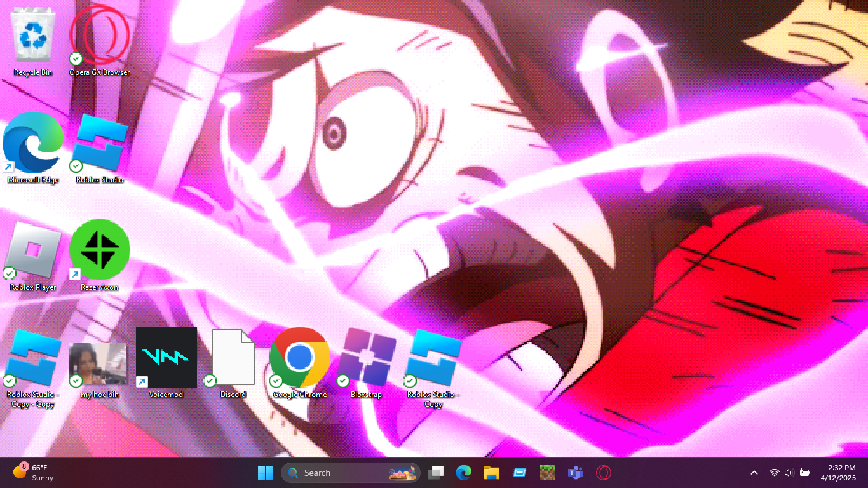Select the Discord file icon on the desktop
This screenshot has width=868, height=488.
click(233, 363)
